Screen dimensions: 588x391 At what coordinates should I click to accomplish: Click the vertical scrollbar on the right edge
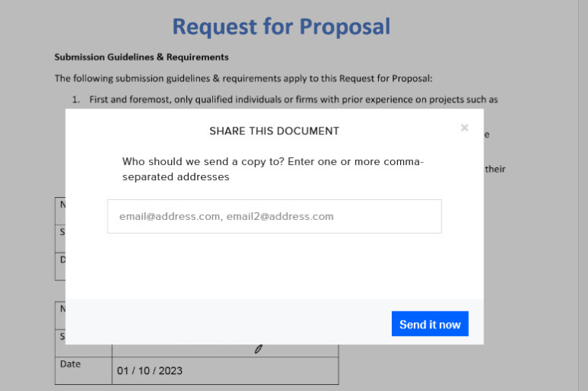pyautogui.click(x=583, y=195)
